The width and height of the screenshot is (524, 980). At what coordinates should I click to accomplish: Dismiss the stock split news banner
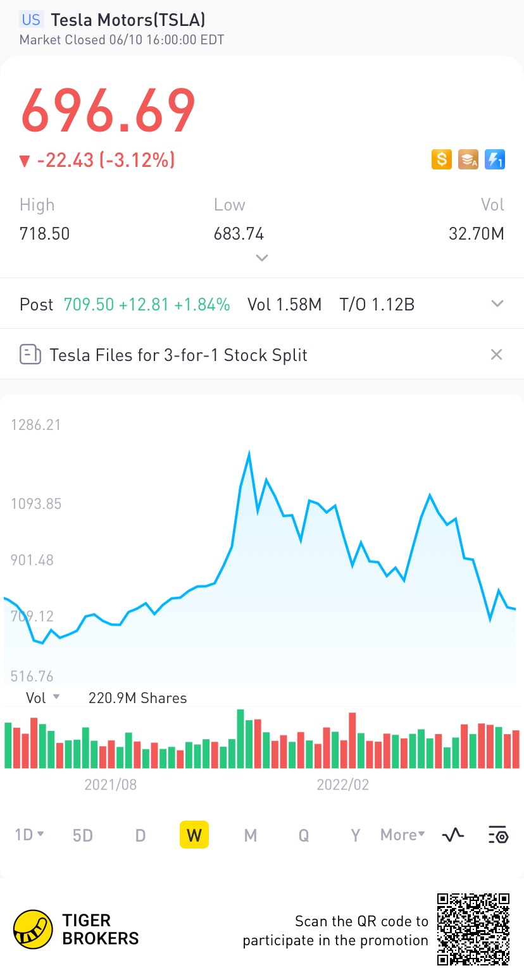coord(496,355)
